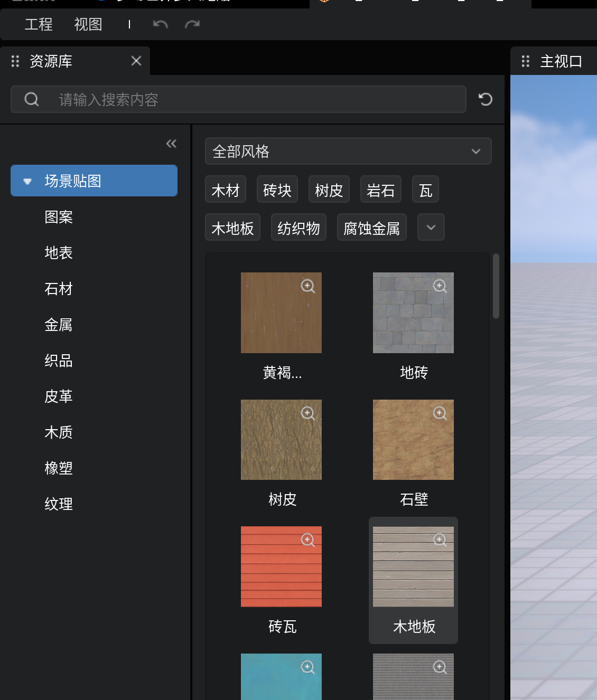Select the 木地板 wood floor thumbnail
The height and width of the screenshot is (700, 597).
[x=413, y=566]
